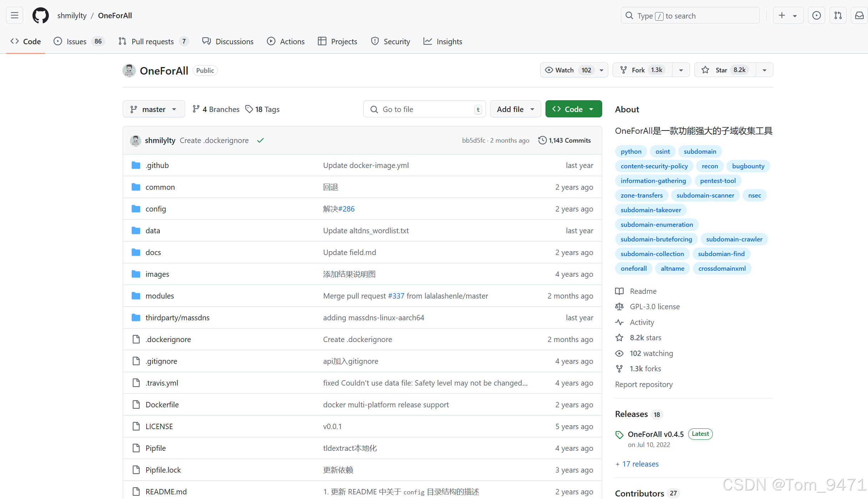Open the star lists dropdown arrow
The width and height of the screenshot is (868, 499).
click(x=764, y=70)
